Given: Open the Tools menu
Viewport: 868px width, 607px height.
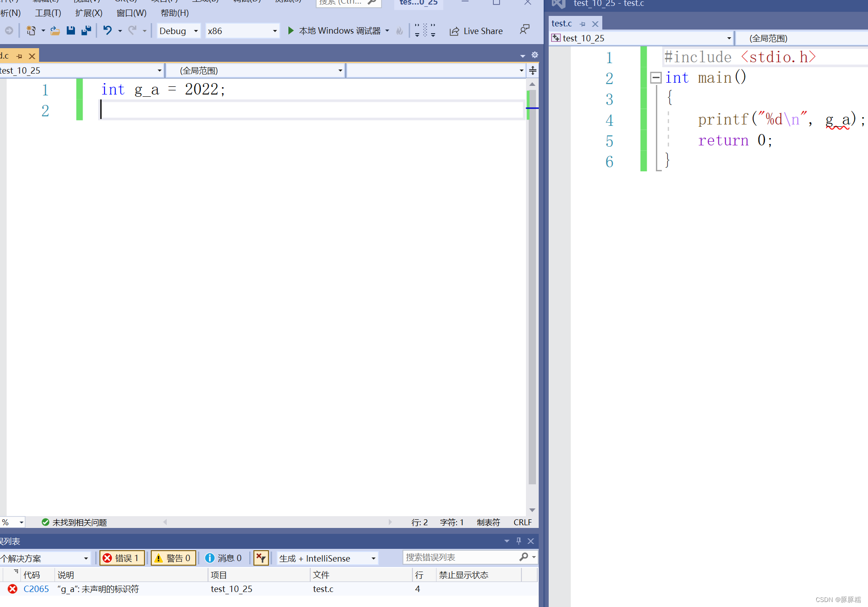Looking at the screenshot, I should click(x=48, y=13).
